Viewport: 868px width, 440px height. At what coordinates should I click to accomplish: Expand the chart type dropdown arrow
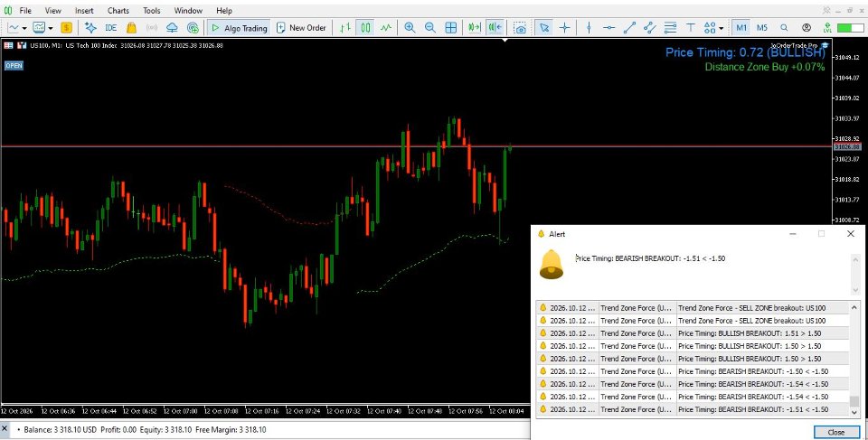pyautogui.click(x=24, y=28)
